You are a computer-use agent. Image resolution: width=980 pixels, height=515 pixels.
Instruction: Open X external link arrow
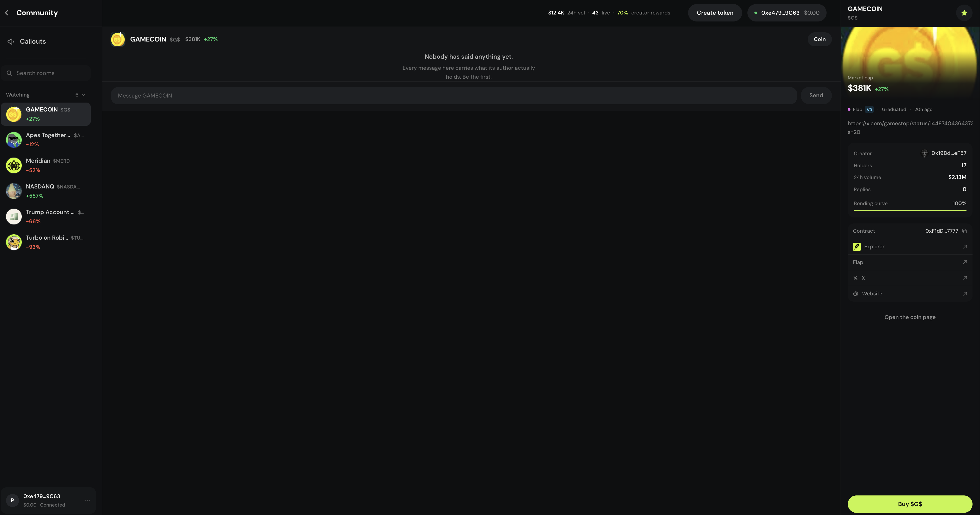(965, 278)
